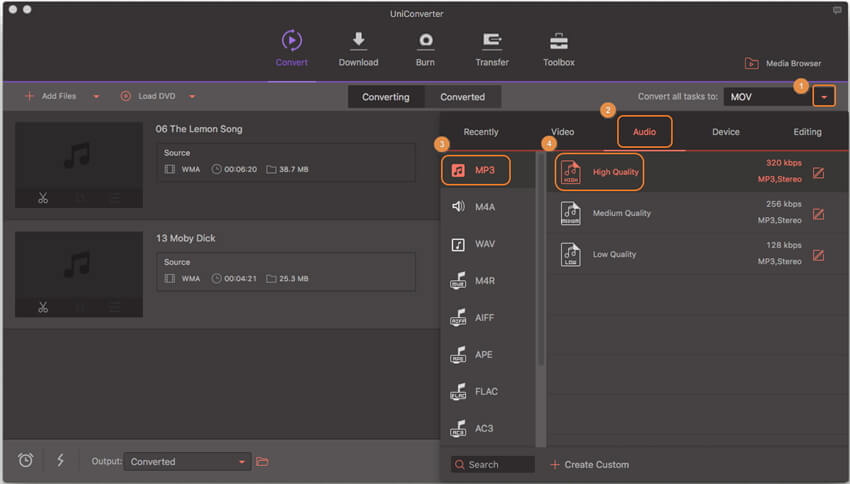Click the format list scrollbar
This screenshot has height=484, width=850.
[x=540, y=260]
